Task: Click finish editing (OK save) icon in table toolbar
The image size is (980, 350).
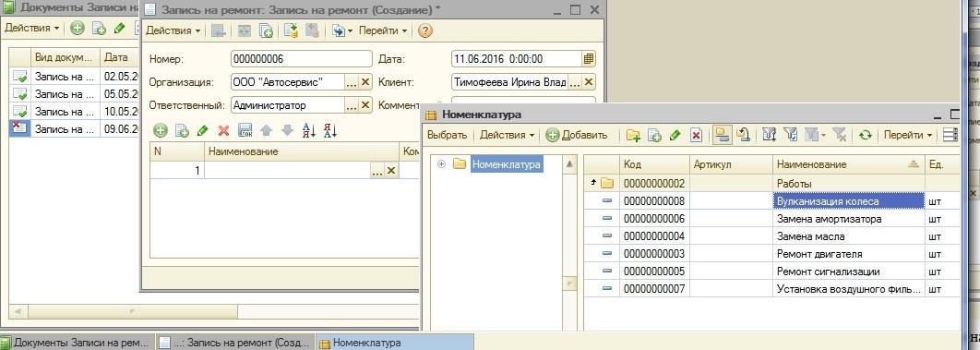Action: [245, 130]
